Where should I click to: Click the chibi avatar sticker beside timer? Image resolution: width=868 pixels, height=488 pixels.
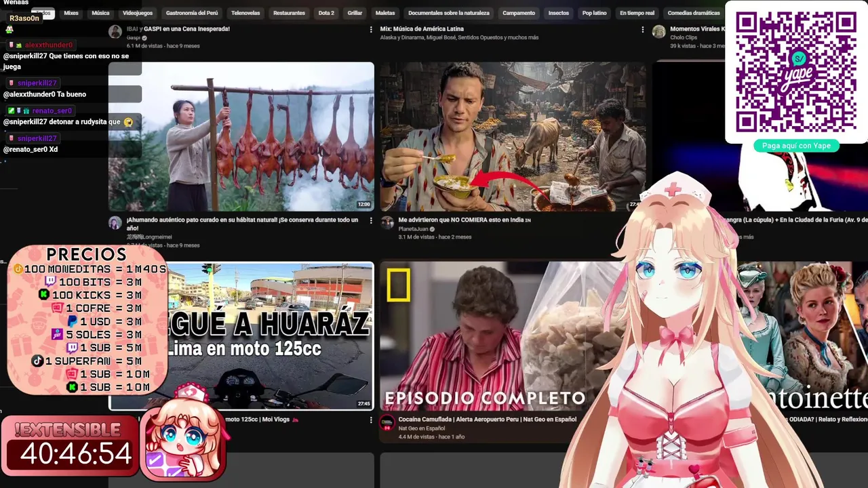click(x=182, y=432)
